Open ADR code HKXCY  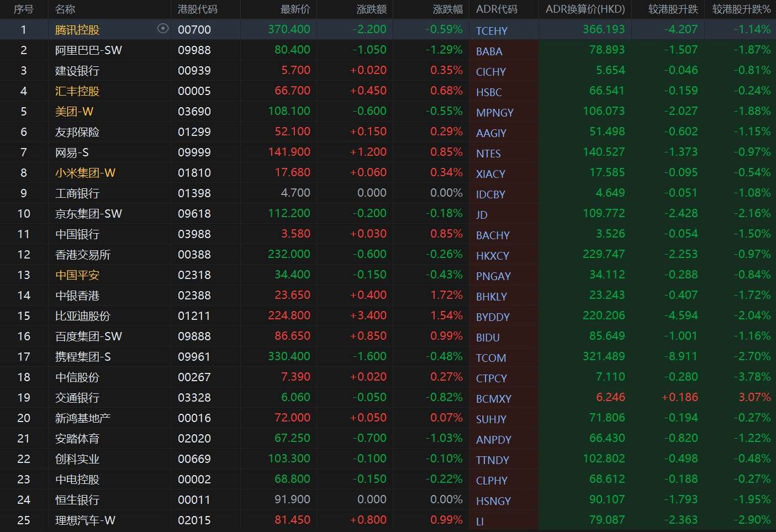[x=493, y=256]
